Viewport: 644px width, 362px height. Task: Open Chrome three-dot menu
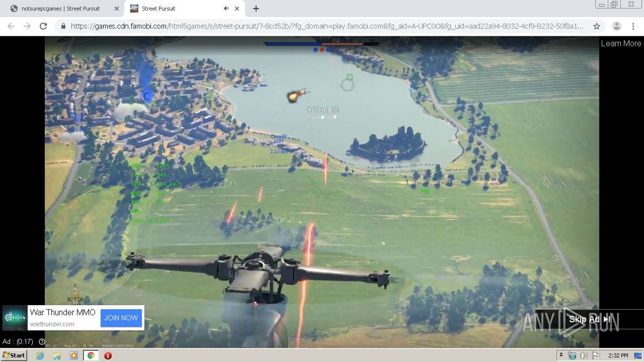633,26
